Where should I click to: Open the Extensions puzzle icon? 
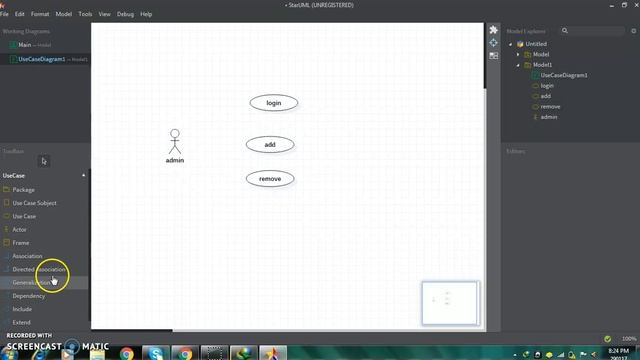coord(493,30)
